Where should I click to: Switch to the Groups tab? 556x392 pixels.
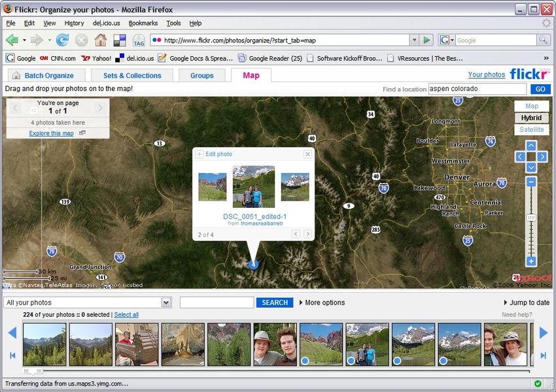pyautogui.click(x=201, y=75)
